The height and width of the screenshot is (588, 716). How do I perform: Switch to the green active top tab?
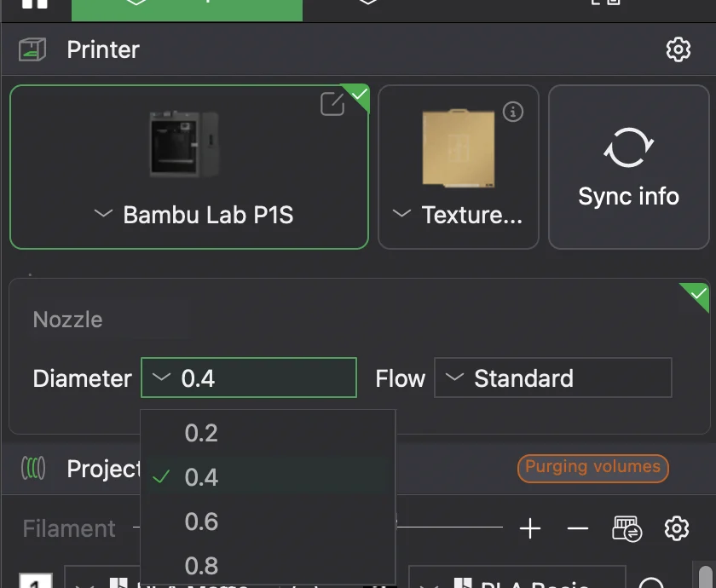187,10
